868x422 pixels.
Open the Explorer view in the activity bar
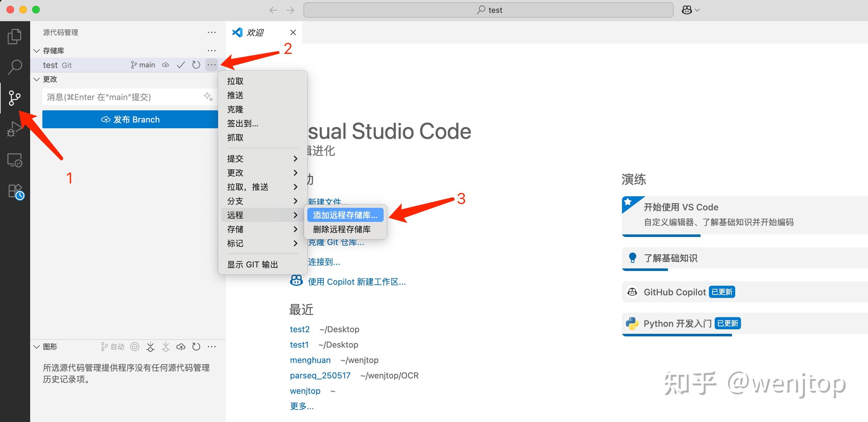(15, 36)
